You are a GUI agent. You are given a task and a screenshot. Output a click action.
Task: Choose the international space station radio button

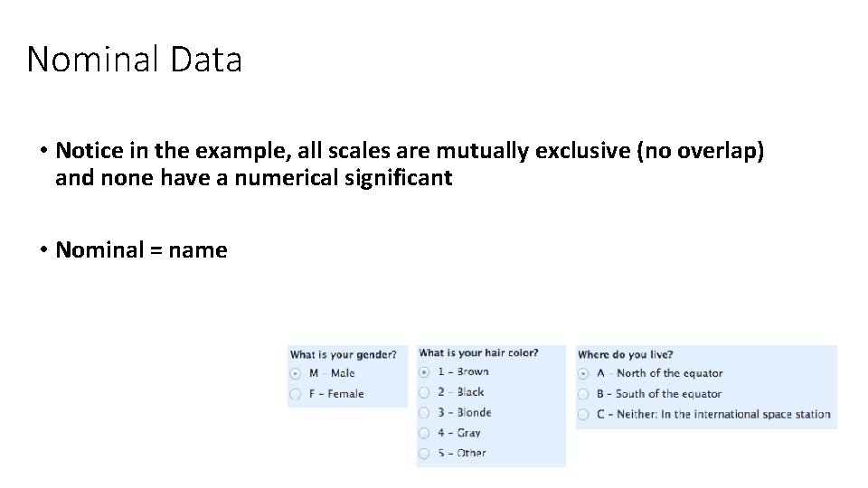tap(584, 414)
